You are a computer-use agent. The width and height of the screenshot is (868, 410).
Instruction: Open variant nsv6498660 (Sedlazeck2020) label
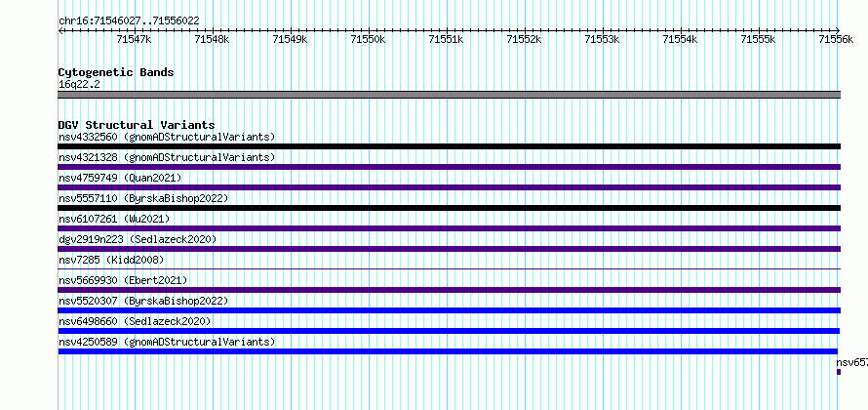point(135,321)
